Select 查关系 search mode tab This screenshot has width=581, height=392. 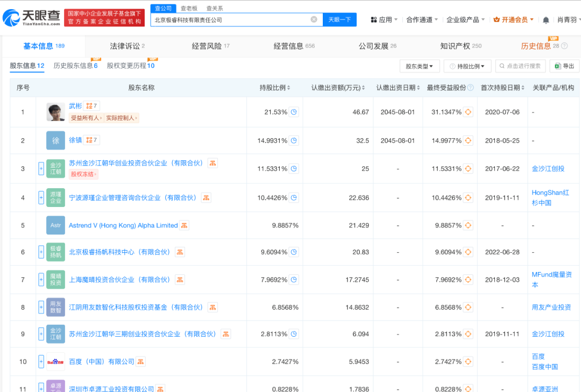point(215,8)
